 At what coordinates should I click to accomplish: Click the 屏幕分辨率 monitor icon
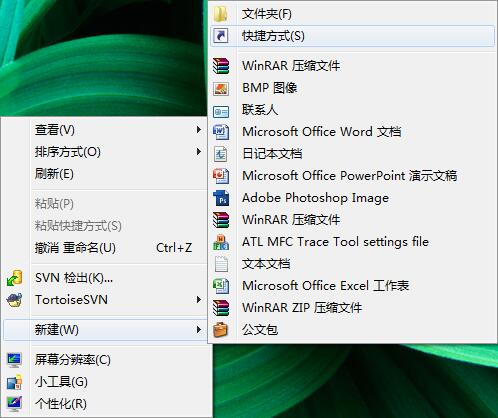pyautogui.click(x=14, y=360)
